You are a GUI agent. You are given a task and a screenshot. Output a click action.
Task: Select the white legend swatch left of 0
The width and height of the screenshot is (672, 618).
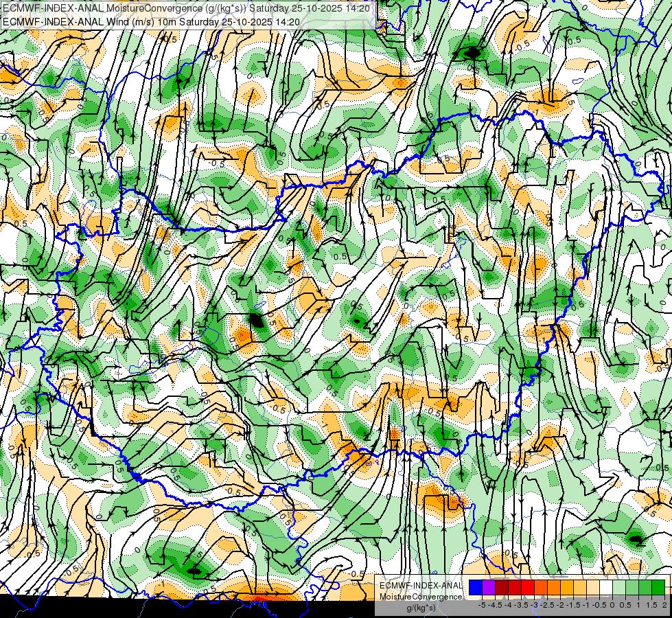606,587
